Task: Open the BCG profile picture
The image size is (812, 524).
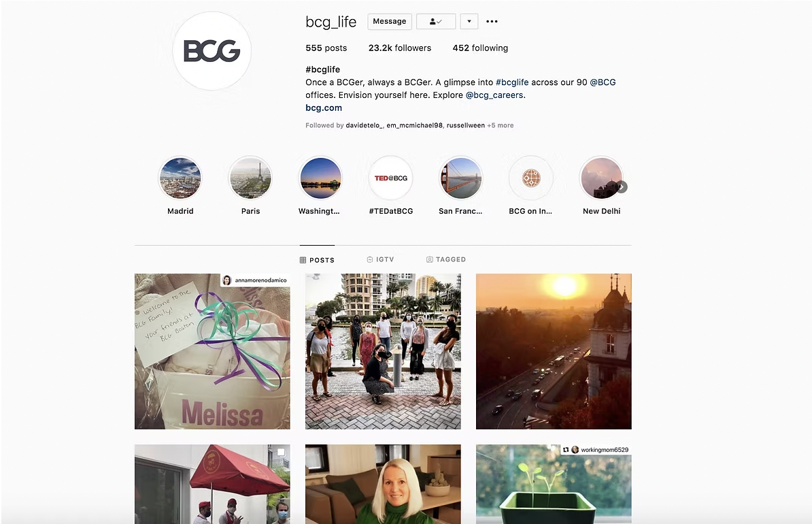Action: coord(212,51)
